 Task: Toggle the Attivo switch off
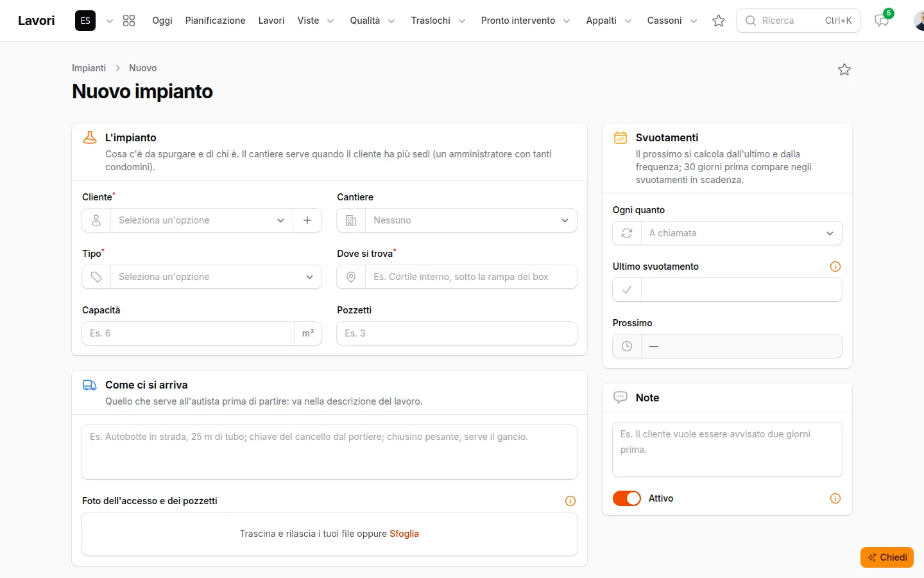(x=627, y=498)
